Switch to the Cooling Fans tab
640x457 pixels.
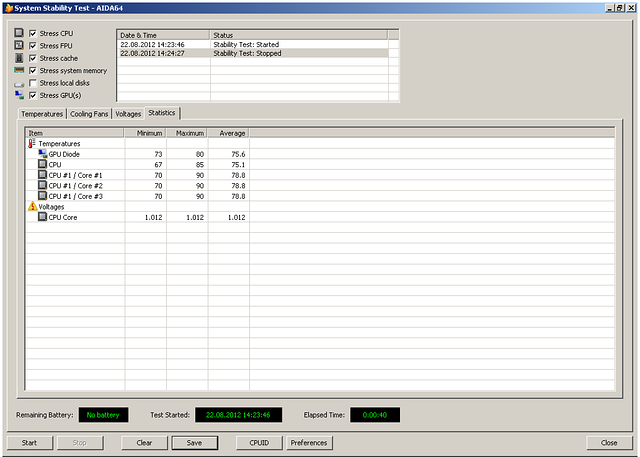point(89,114)
